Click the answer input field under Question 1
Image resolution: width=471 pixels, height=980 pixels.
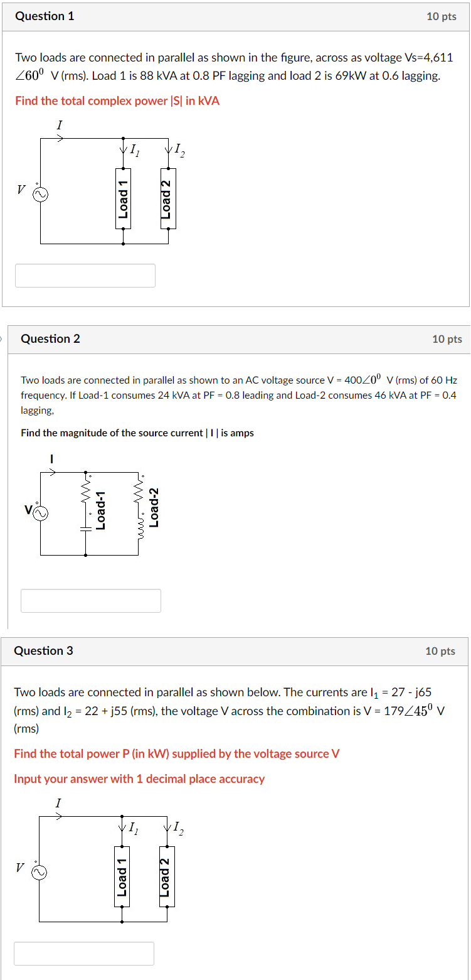(85, 275)
